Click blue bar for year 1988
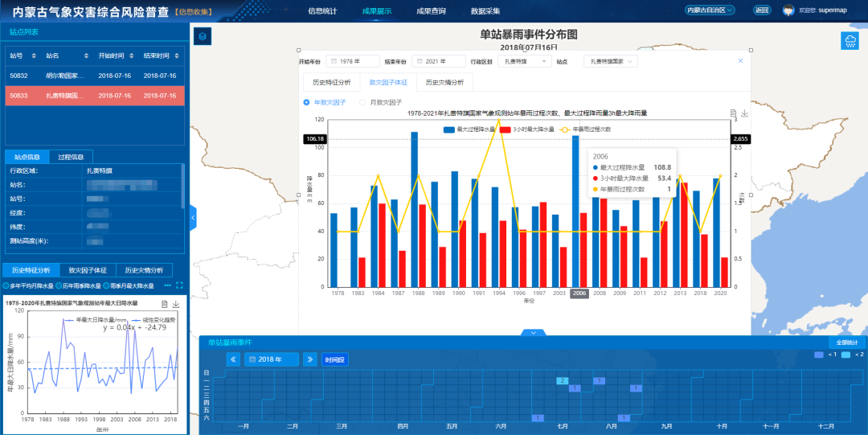The image size is (868, 435). 414,210
